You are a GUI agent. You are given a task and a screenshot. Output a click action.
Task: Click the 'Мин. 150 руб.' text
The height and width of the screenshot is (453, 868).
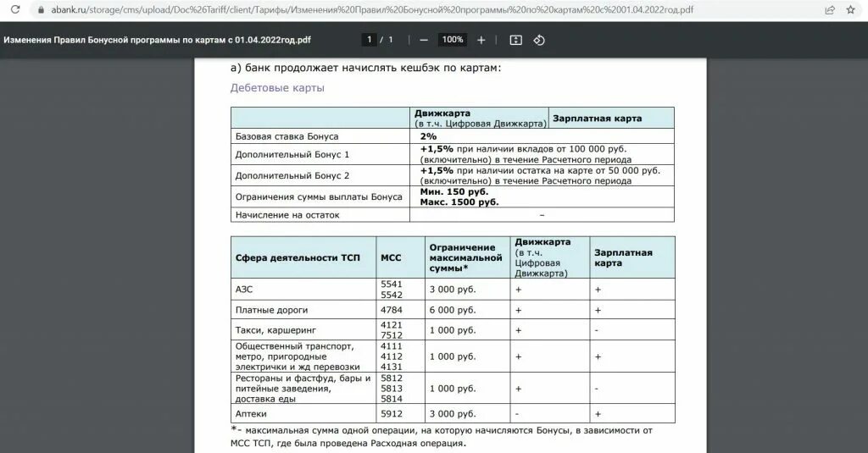point(454,191)
